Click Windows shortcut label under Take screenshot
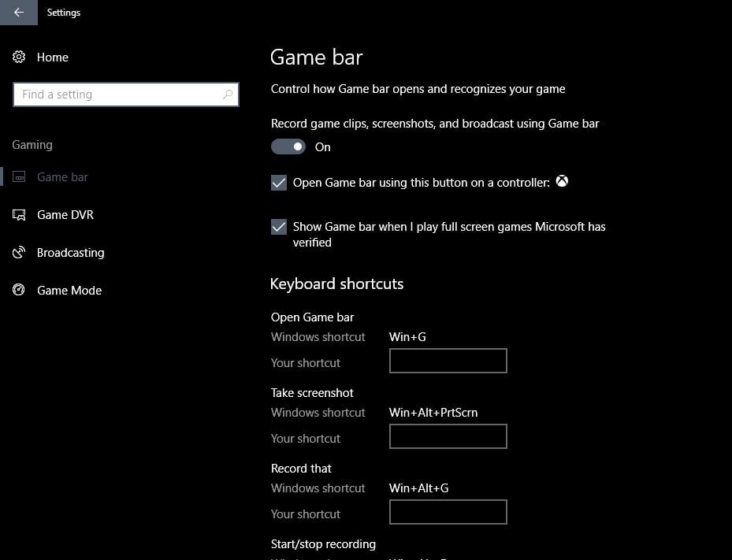 point(318,413)
